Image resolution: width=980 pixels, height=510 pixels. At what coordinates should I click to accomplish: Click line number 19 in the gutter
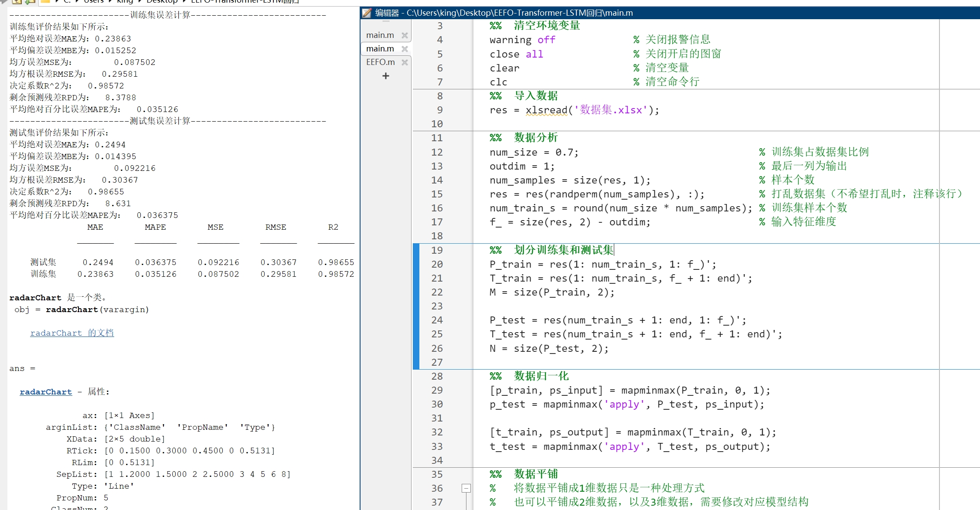point(437,250)
